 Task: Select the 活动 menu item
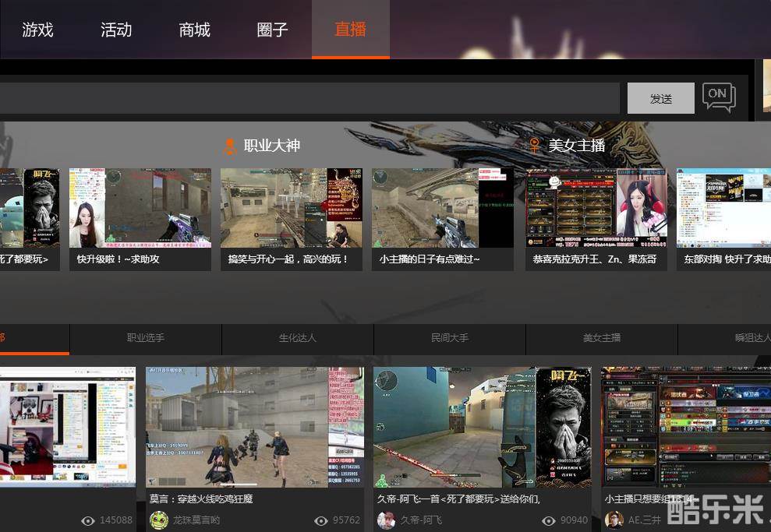[116, 30]
